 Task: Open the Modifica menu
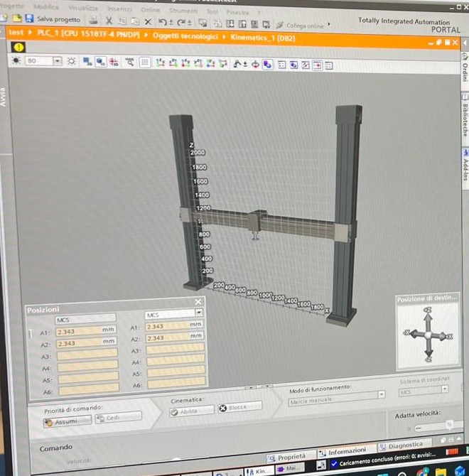click(x=46, y=6)
